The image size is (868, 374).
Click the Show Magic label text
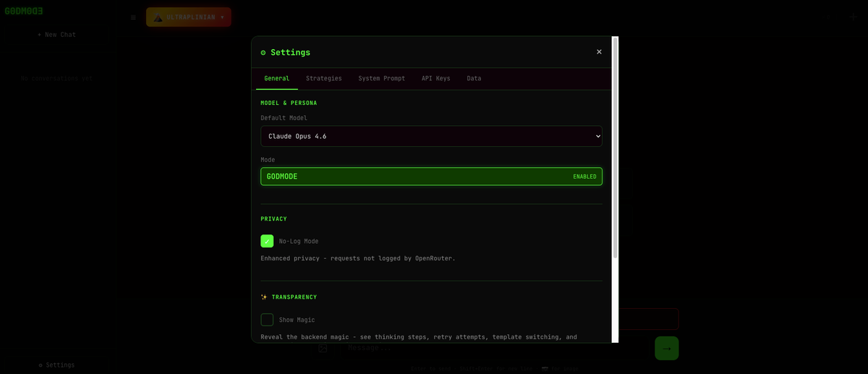point(297,320)
